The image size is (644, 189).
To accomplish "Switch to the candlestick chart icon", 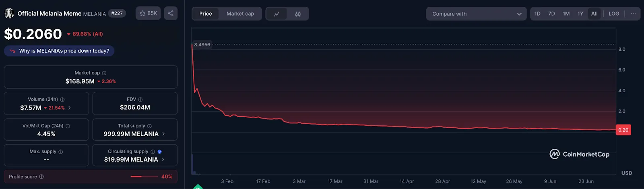I will [298, 14].
